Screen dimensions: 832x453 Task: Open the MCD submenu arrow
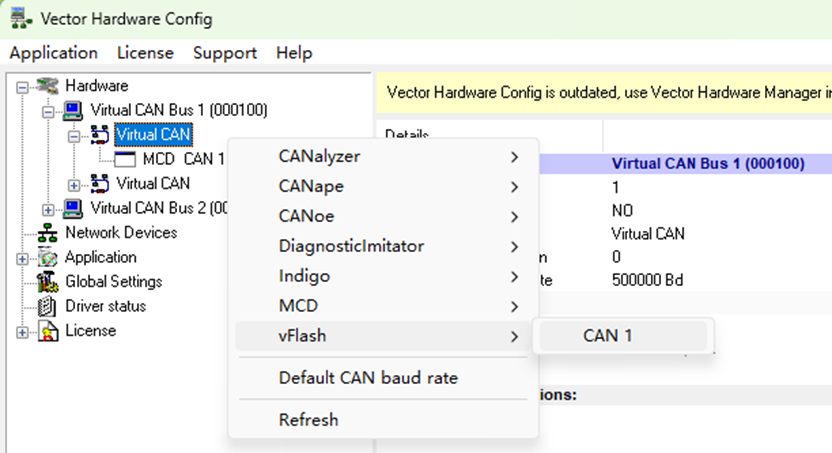(514, 306)
